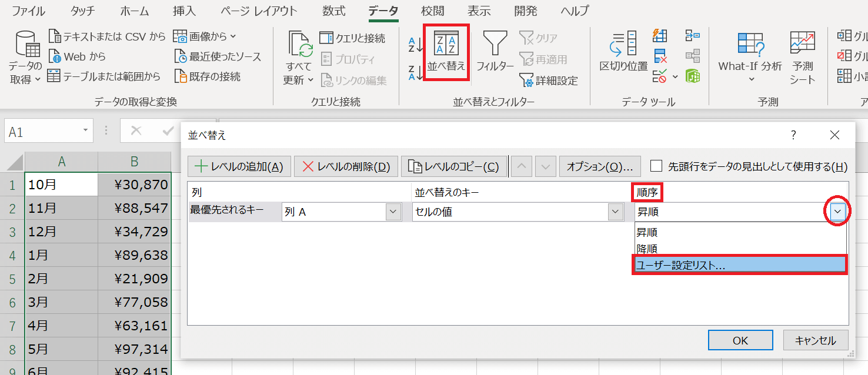Screen dimensions: 868x375
Task: Open the セルの値 sort key dropdown
Action: click(615, 212)
